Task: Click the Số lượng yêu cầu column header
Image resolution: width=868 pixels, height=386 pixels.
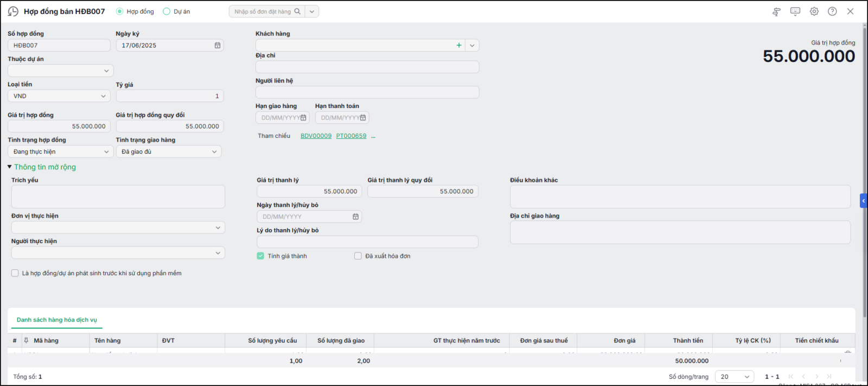Action: [x=272, y=340]
